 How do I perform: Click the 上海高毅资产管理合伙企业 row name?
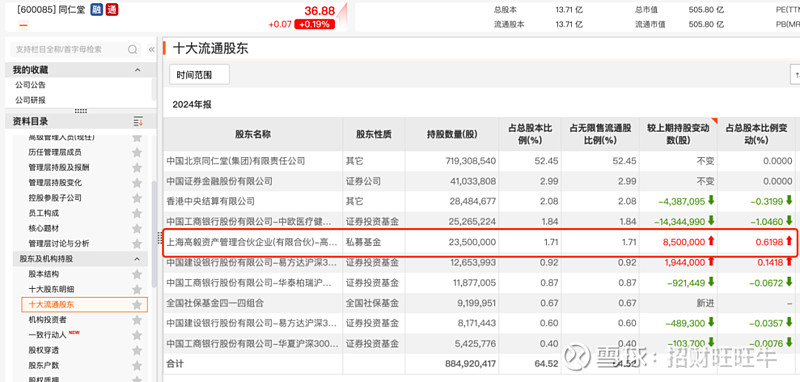point(252,242)
